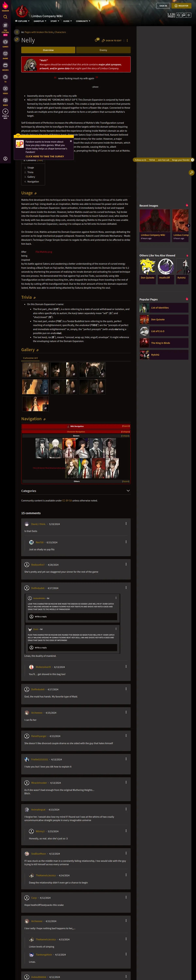Jump to comments via the 15 bubble icon

97,40
